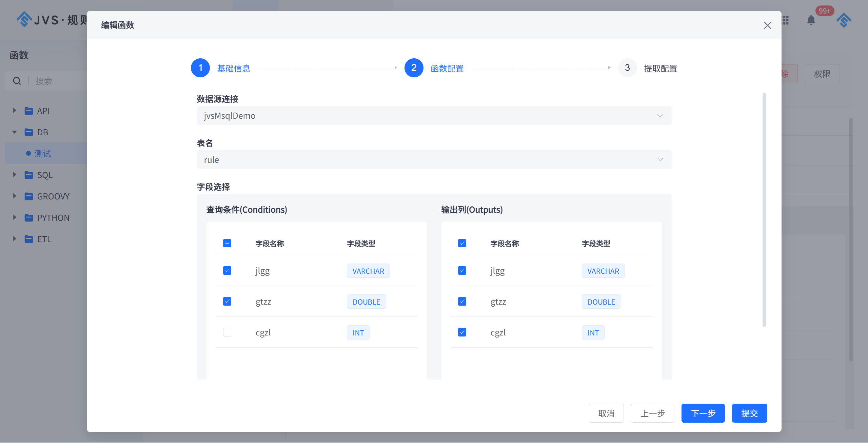This screenshot has width=868, height=443.
Task: Open the 数据源连接 dropdown
Action: point(434,115)
